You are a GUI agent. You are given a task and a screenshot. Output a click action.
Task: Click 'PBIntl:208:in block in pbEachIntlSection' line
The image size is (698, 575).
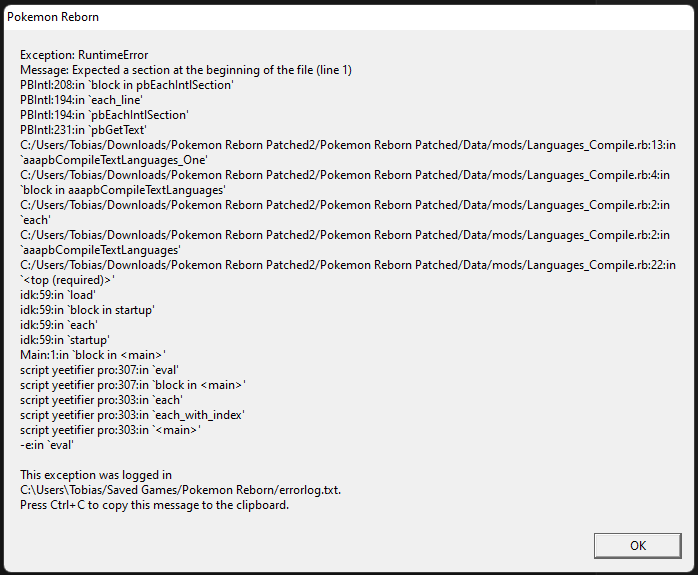(127, 85)
